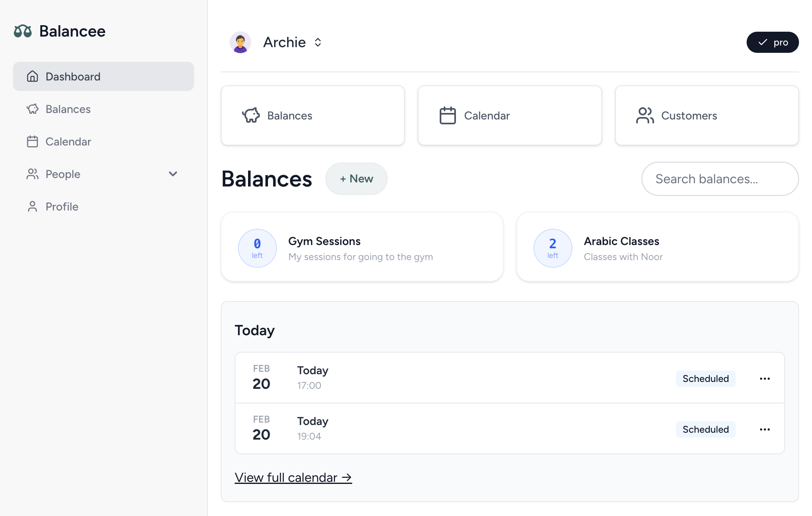Select the Dashboard home icon in sidebar
The width and height of the screenshot is (812, 516).
[x=33, y=76]
